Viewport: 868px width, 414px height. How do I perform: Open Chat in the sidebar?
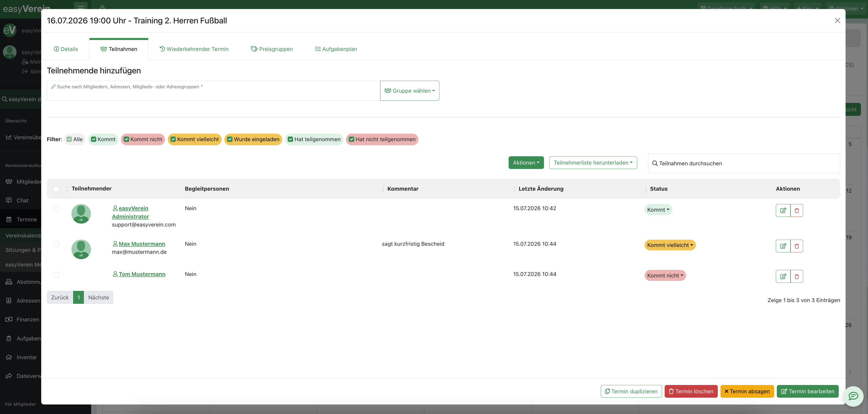pyautogui.click(x=21, y=200)
